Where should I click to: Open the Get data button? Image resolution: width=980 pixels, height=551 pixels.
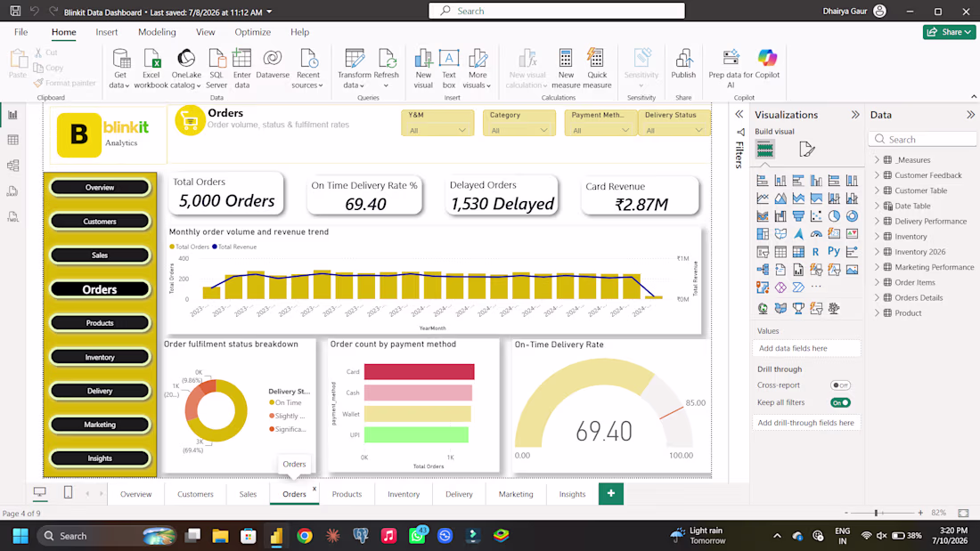120,69
